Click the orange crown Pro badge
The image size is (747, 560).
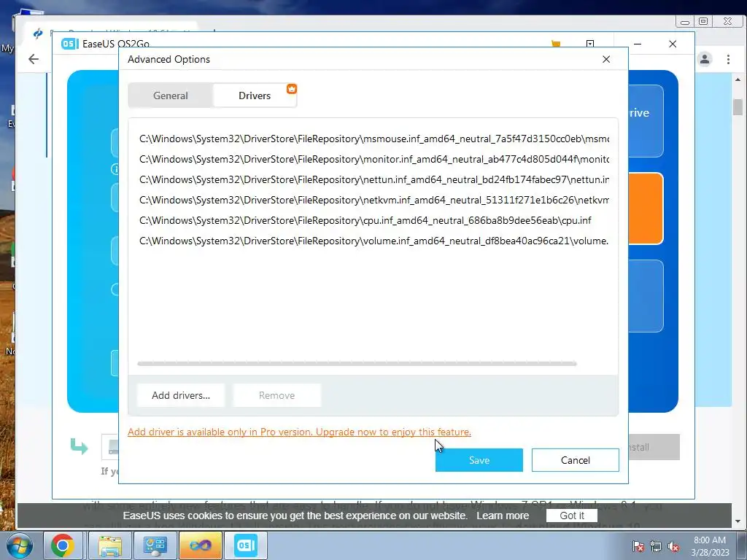[x=292, y=88]
